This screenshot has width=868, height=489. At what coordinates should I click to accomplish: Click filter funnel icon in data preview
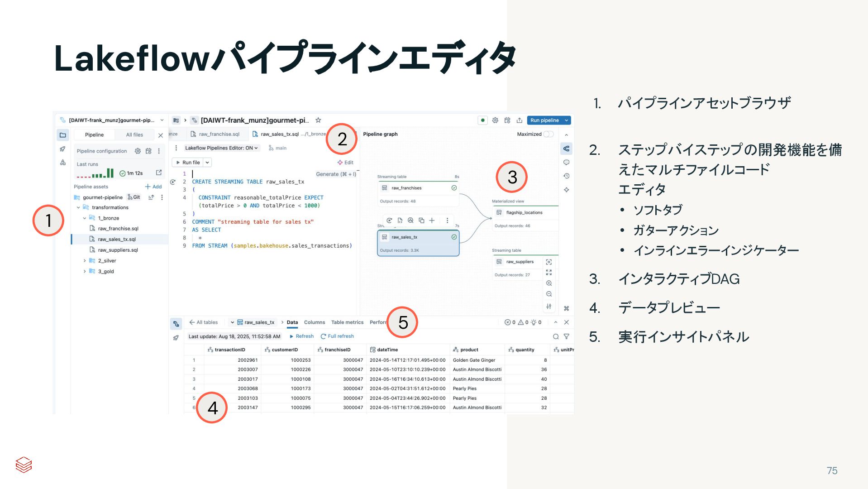[567, 337]
